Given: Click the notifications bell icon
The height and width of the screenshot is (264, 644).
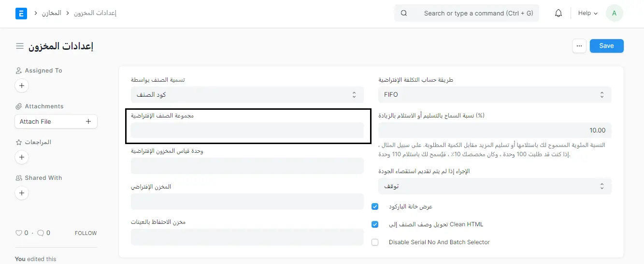Looking at the screenshot, I should (558, 14).
